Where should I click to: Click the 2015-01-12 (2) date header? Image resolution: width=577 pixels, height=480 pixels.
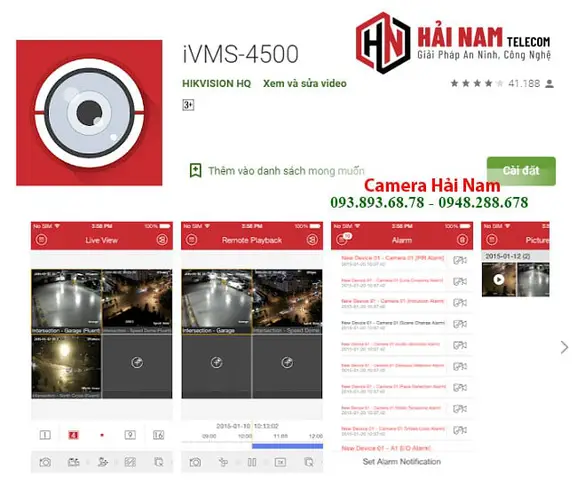507,256
